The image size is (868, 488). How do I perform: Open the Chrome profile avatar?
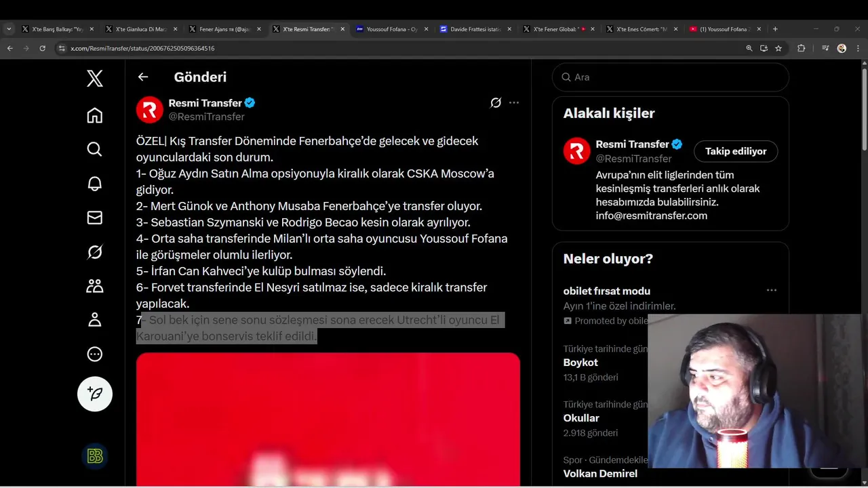pyautogui.click(x=842, y=48)
